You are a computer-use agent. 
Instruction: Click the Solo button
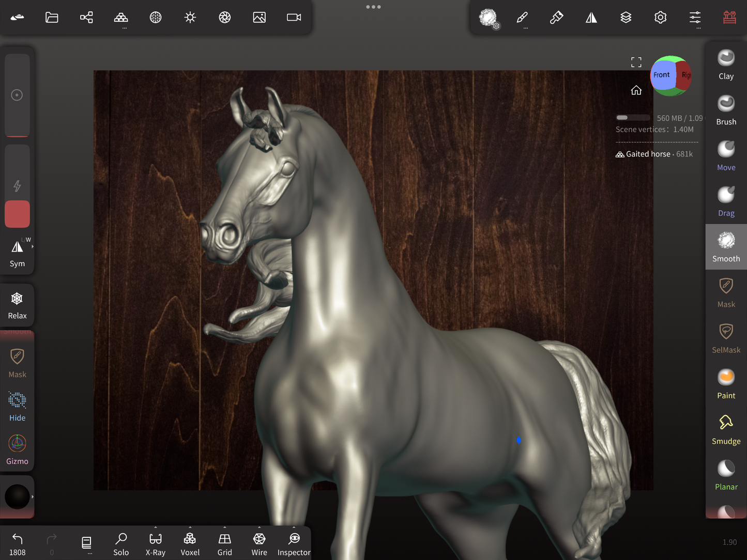point(121,544)
